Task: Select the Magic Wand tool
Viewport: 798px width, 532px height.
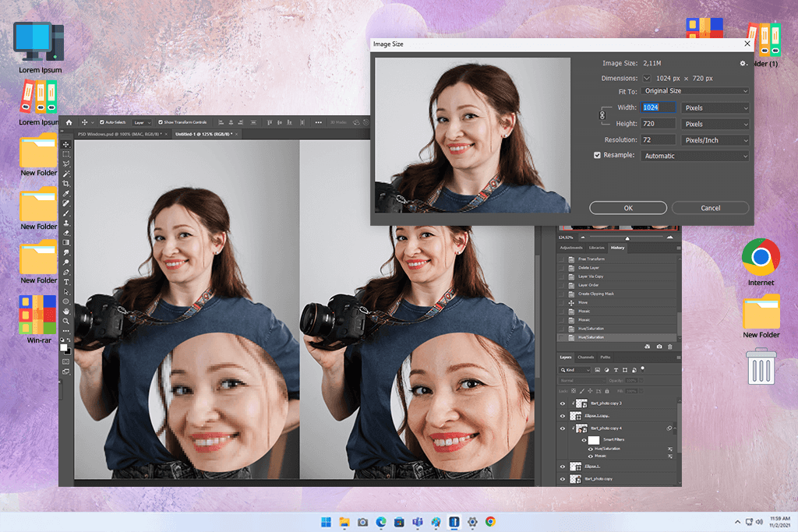Action: point(65,174)
